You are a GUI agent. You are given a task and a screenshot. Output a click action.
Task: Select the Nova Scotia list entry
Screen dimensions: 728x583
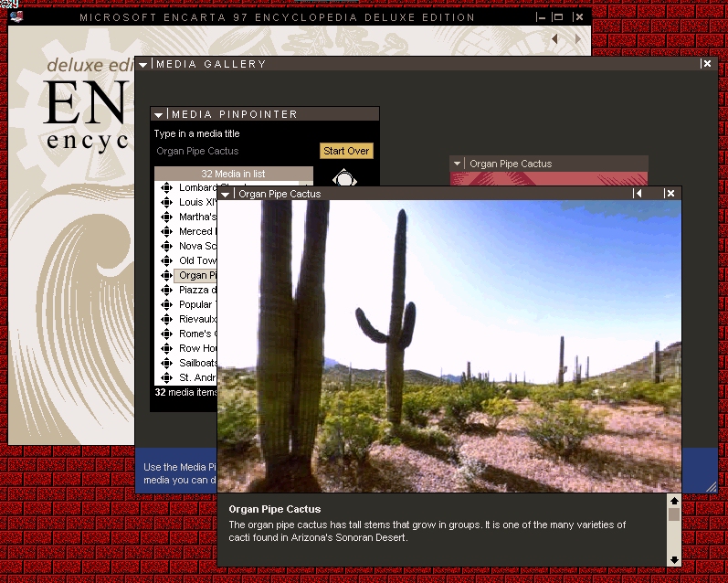tap(197, 247)
